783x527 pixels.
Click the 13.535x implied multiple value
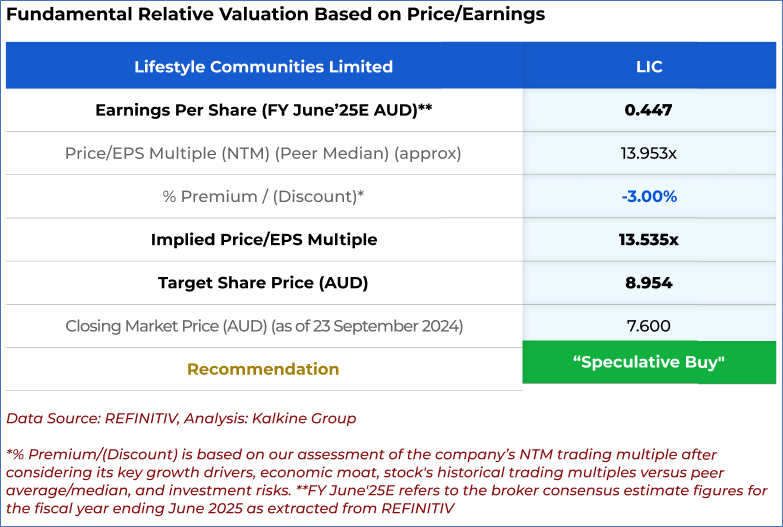click(648, 240)
